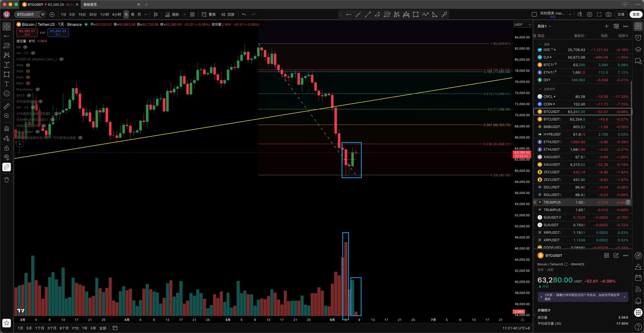644x333 pixels.
Task: Enable the magnet snapping mode
Action: click(7, 129)
